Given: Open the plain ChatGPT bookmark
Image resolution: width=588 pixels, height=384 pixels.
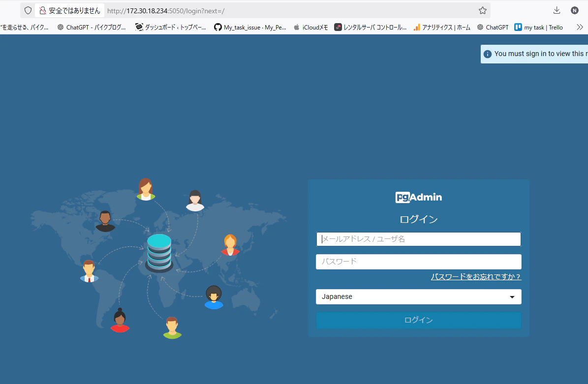Looking at the screenshot, I should coord(493,27).
